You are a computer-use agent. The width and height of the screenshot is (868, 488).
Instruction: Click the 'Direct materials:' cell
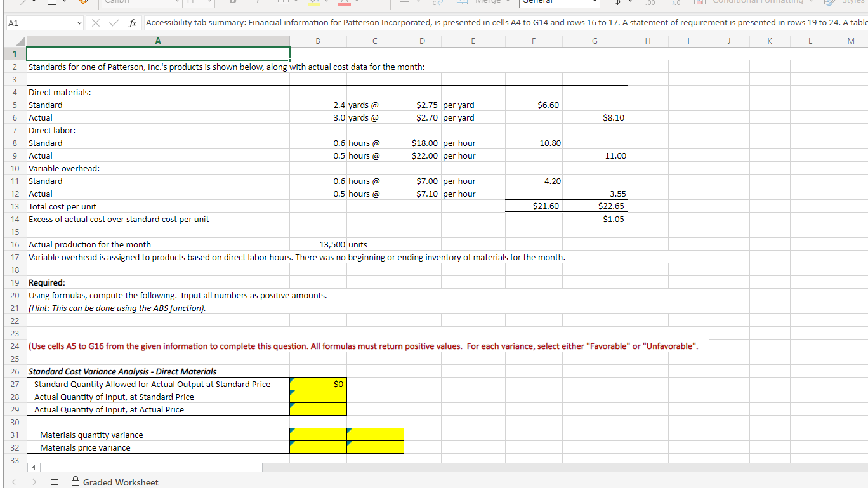pos(158,92)
